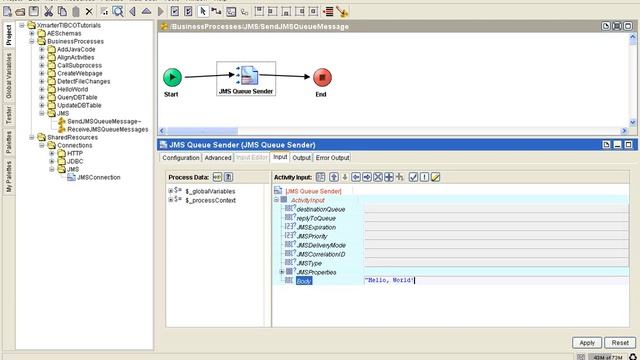
Task: Click the red lines toolbar icon
Action: [328, 11]
